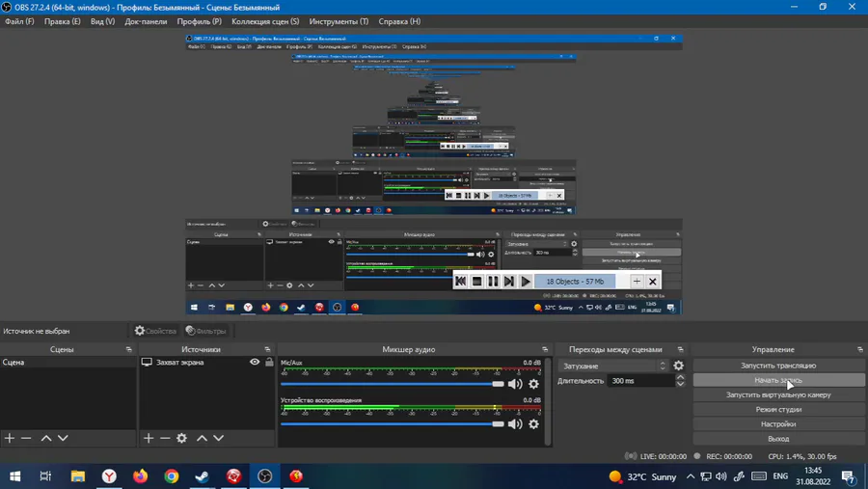Click Запустить трансляцию button

pyautogui.click(x=778, y=366)
